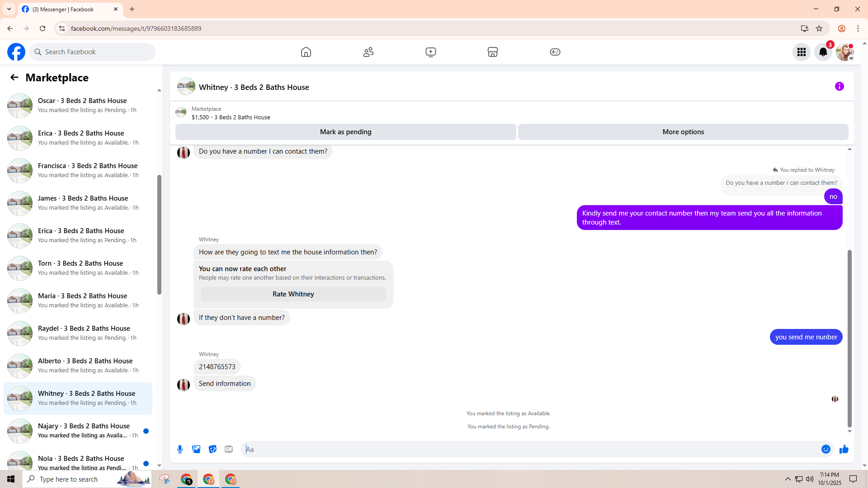
Task: Open Maria's house conversation
Action: (x=78, y=300)
